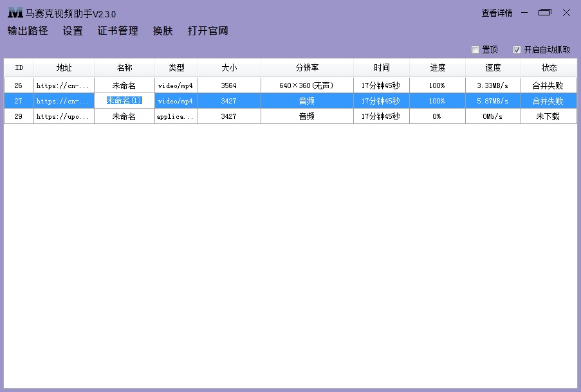
Task: Enable the 置顶 checkbox
Action: [475, 49]
